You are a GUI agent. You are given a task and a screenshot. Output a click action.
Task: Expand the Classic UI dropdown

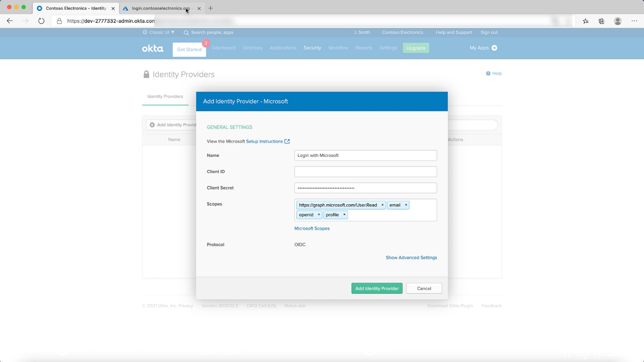[159, 33]
